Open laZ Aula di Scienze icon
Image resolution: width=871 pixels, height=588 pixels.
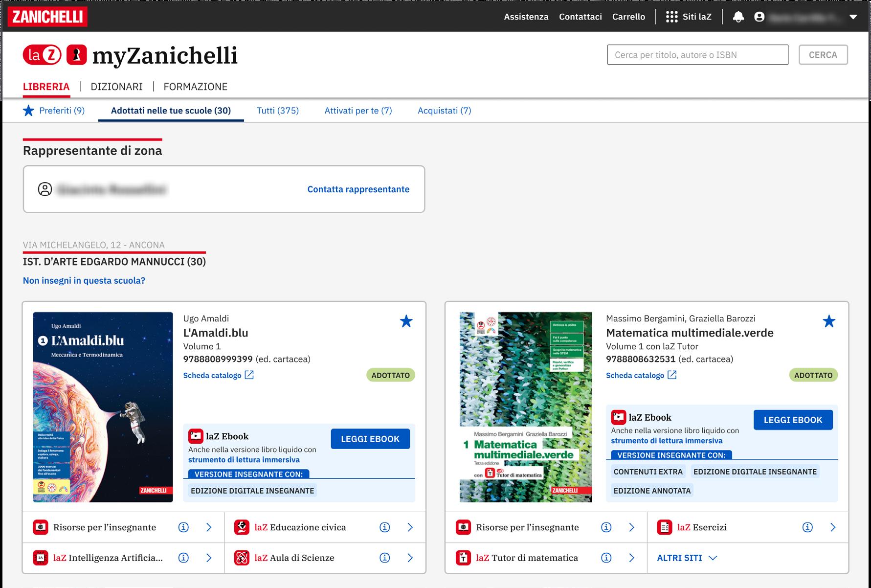click(242, 558)
